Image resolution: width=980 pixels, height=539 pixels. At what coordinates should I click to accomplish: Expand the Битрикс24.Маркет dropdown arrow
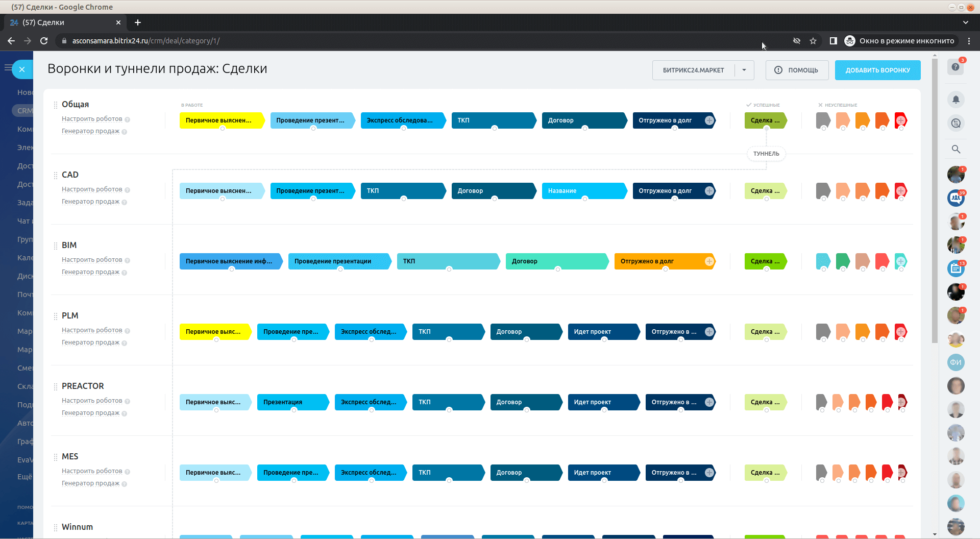744,70
